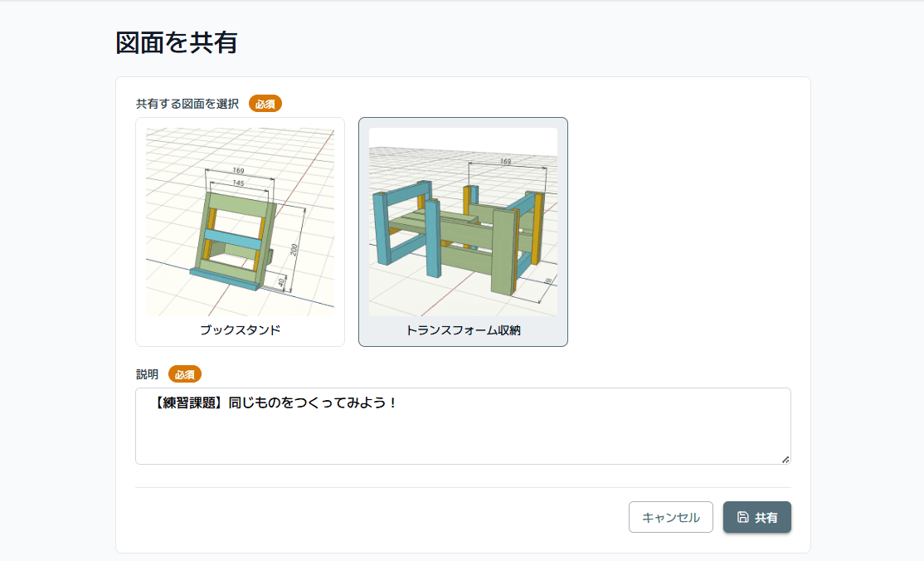The height and width of the screenshot is (561, 924).
Task: Click the floppy disk save icon on 共有 button
Action: tap(743, 516)
